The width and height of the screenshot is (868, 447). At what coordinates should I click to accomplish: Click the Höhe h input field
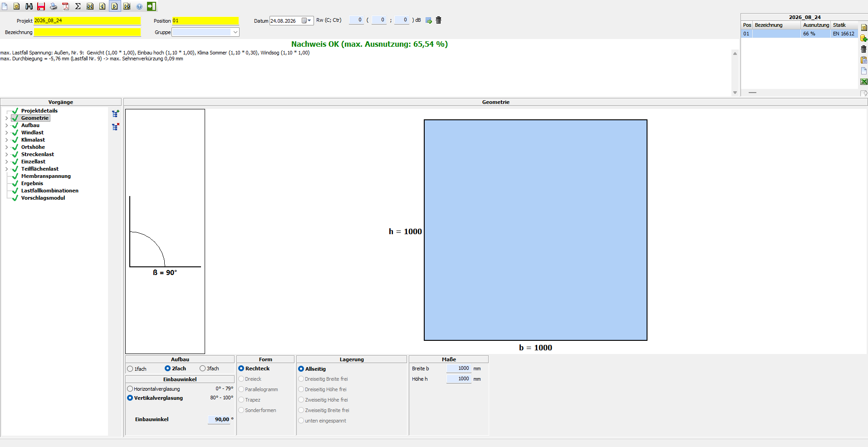tap(459, 379)
